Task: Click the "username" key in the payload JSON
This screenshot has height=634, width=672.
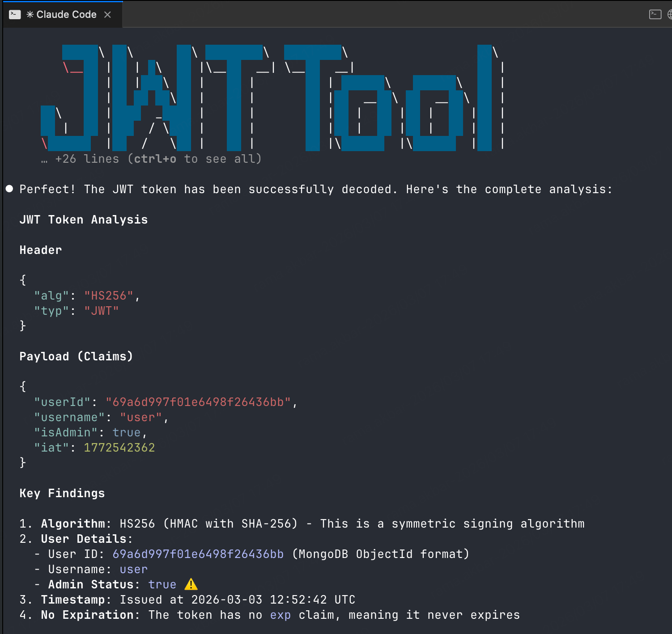Action: tap(69, 417)
